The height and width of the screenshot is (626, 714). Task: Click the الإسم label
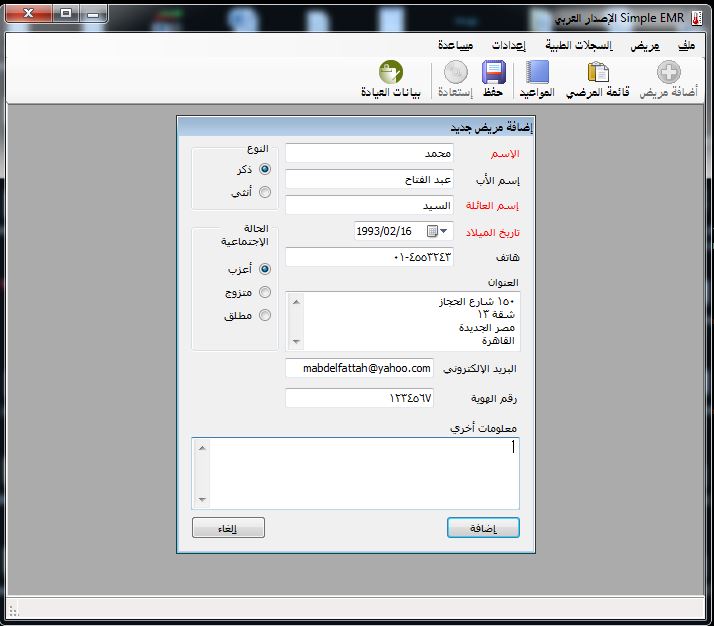505,154
